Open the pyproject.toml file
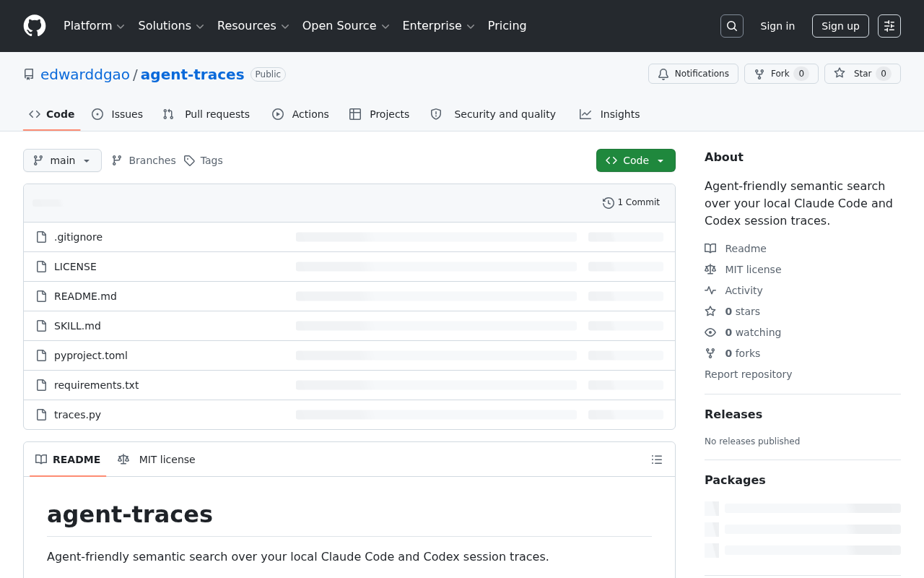Screen dimensions: 924x578 point(91,355)
